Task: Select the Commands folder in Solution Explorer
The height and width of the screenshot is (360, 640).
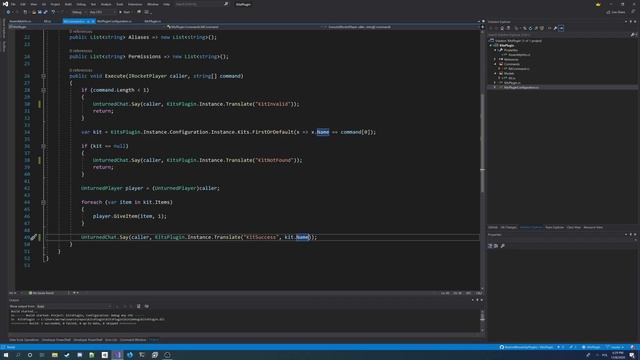Action: tap(512, 64)
